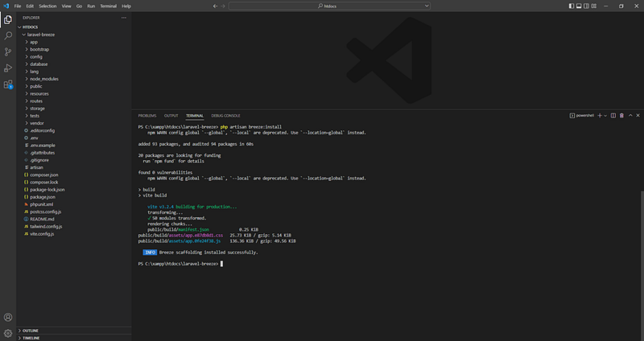Open the View menu
This screenshot has height=341, width=644.
pos(66,6)
